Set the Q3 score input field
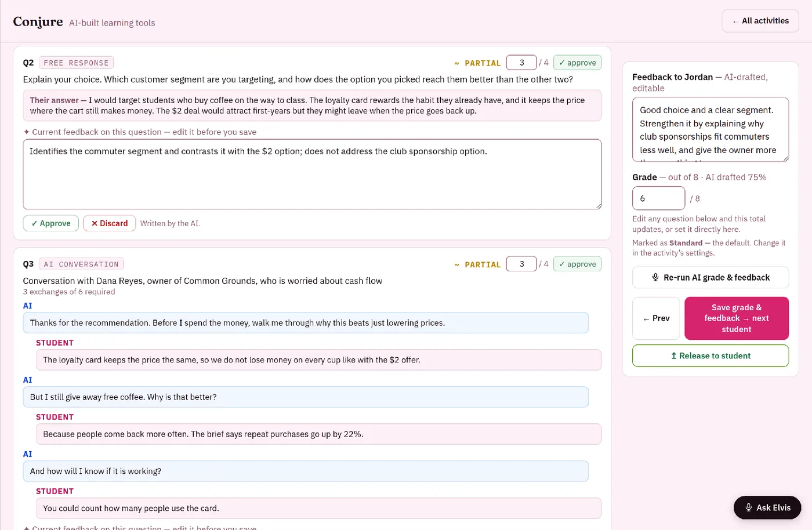The image size is (812, 530). (521, 264)
